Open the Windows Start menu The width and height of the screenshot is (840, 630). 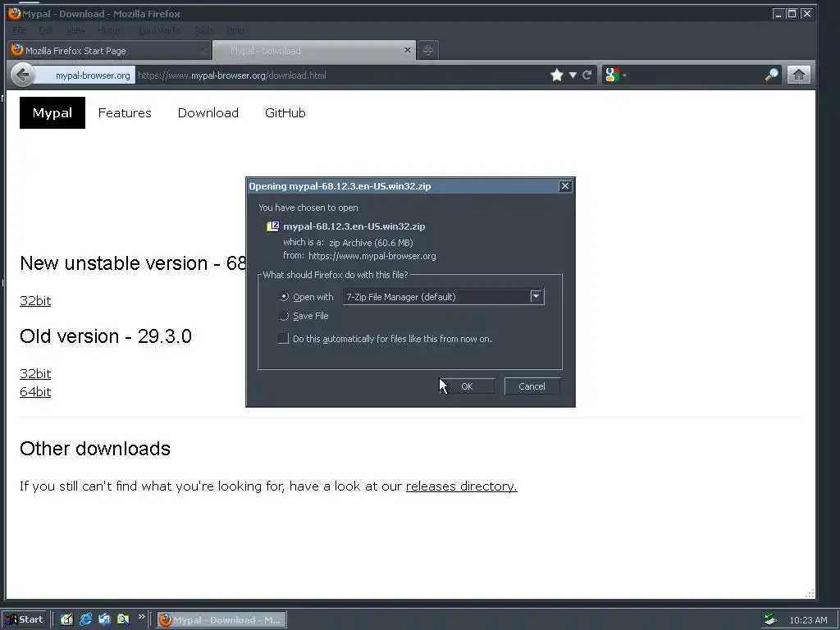(25, 620)
